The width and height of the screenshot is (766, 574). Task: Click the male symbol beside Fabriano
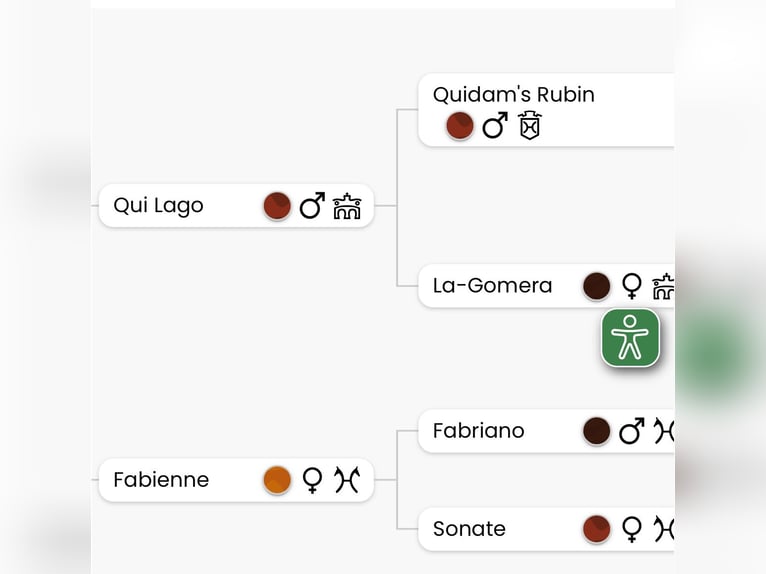point(631,431)
